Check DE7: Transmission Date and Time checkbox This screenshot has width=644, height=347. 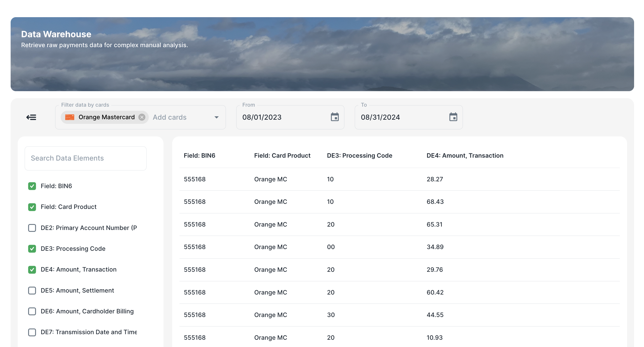coord(32,332)
